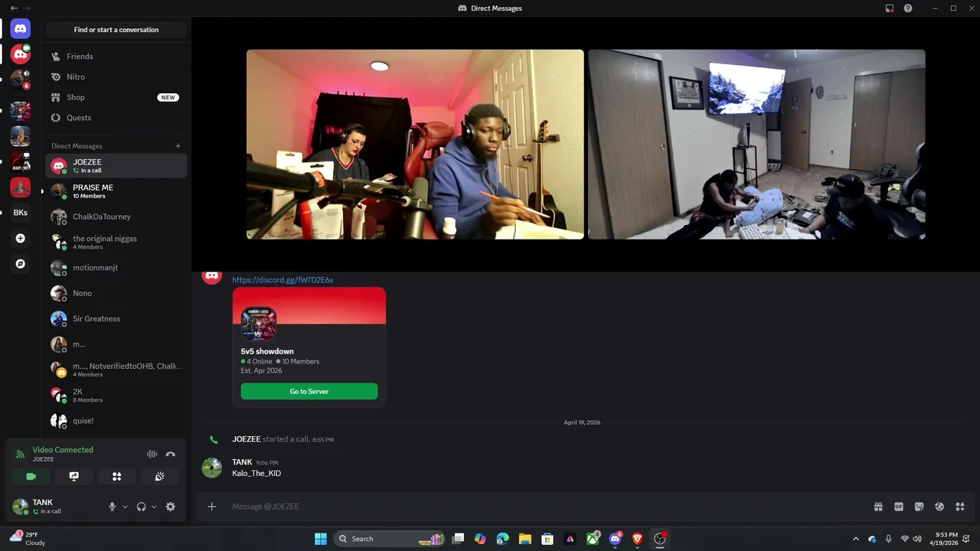The width and height of the screenshot is (980, 551).
Task: Click Go to Server button
Action: 309,391
